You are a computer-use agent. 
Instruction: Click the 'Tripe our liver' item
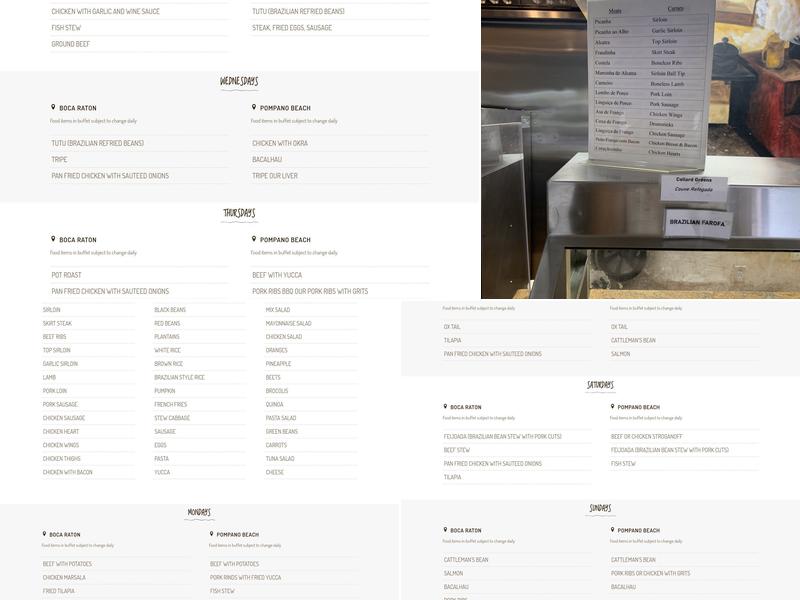point(275,176)
